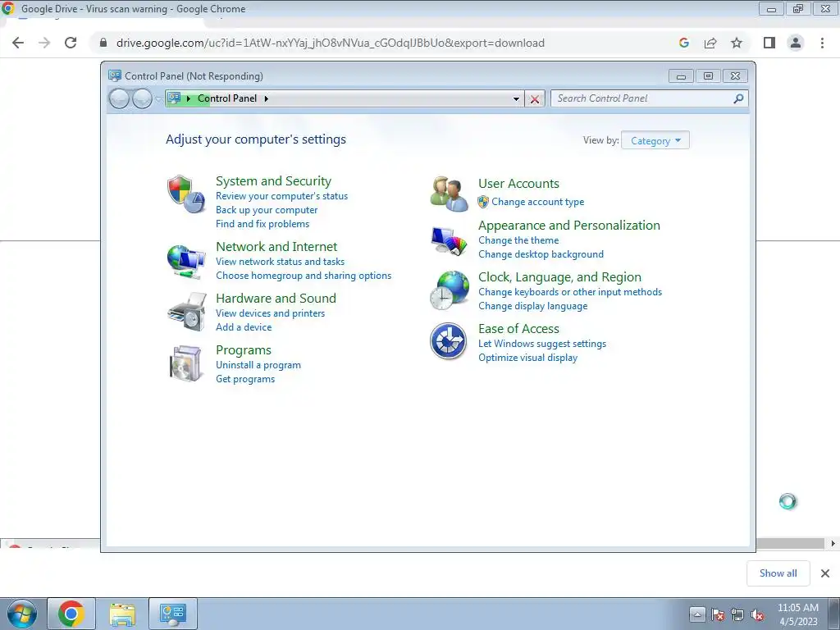Screen dimensions: 840x630
Task: Click Change display language
Action: click(x=533, y=306)
